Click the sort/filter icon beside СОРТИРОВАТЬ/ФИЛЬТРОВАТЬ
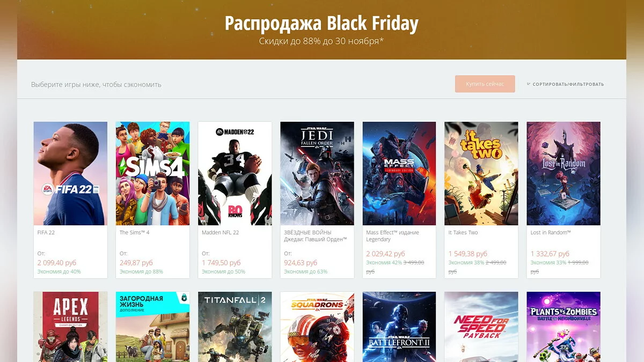644x362 pixels. coord(529,84)
